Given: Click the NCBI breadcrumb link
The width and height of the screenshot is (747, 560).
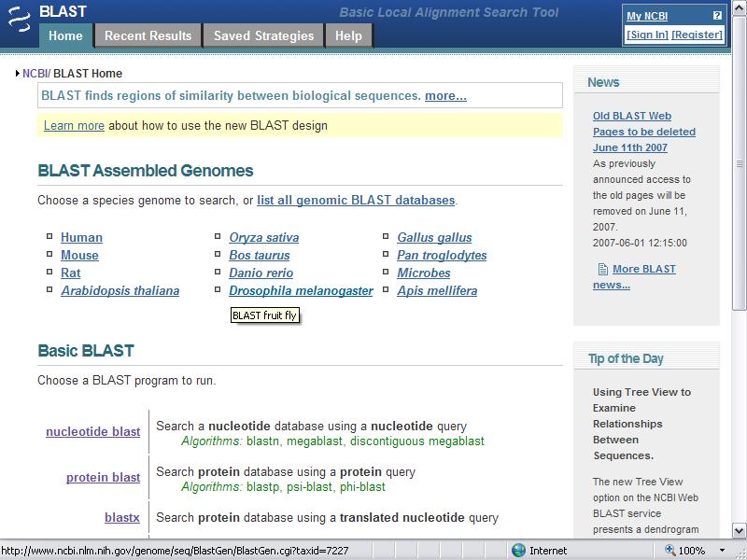Looking at the screenshot, I should 35,74.
